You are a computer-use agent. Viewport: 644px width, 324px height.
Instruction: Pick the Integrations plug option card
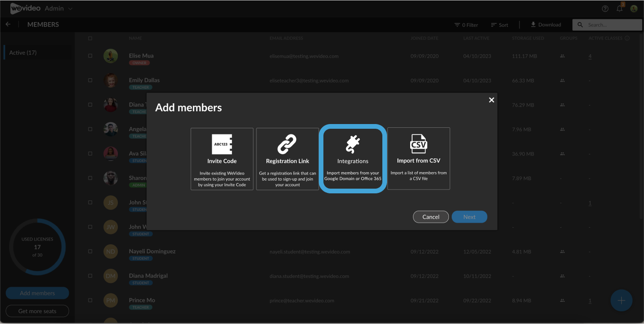pos(353,159)
